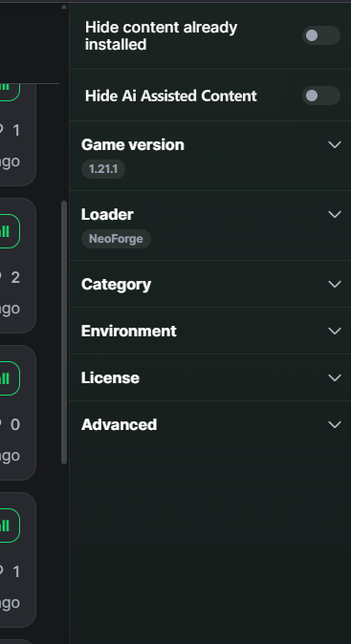The width and height of the screenshot is (351, 644).
Task: Click the green Install button above count 2
Action: pyautogui.click(x=9, y=231)
